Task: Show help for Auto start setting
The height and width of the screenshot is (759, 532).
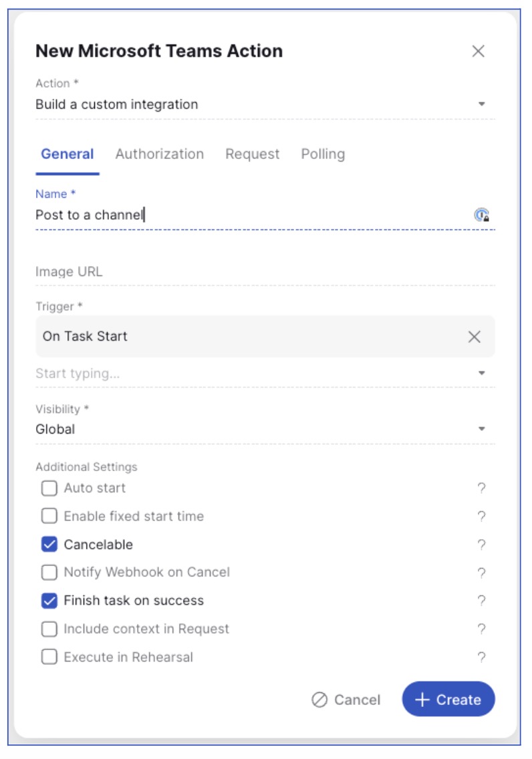Action: click(481, 488)
